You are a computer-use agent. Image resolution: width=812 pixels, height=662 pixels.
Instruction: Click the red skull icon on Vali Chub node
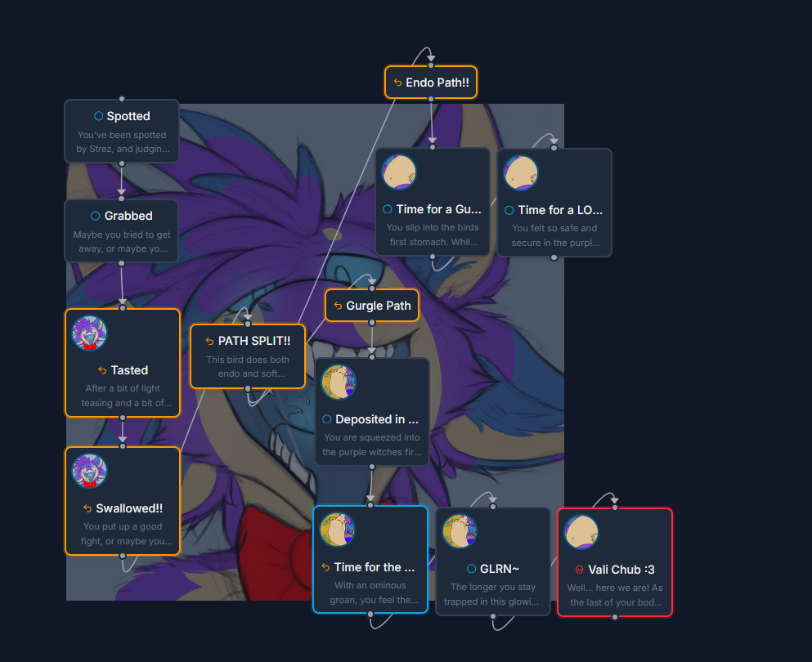click(x=580, y=570)
